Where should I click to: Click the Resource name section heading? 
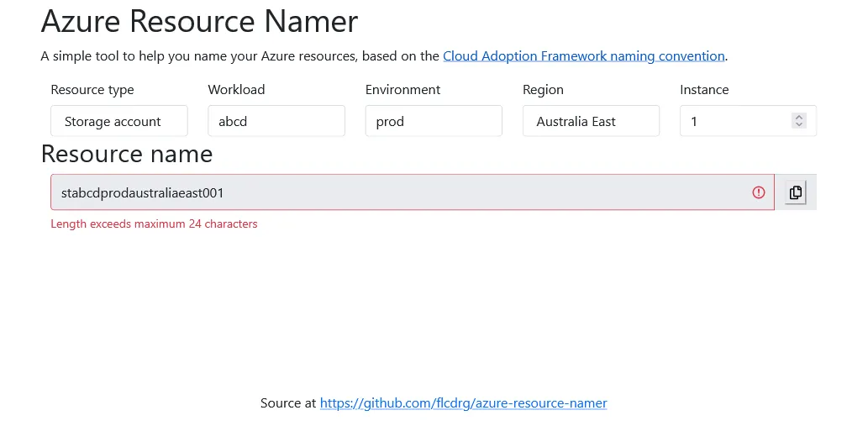pyautogui.click(x=127, y=154)
